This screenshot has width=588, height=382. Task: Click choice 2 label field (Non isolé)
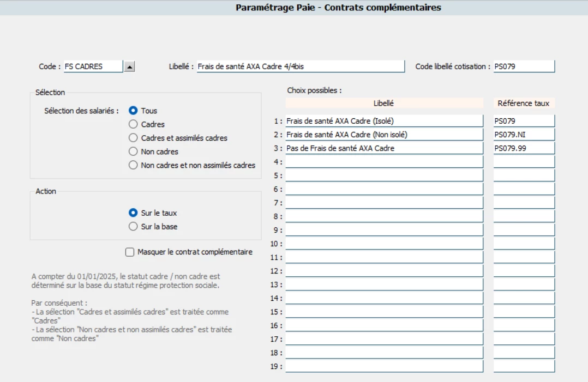384,135
